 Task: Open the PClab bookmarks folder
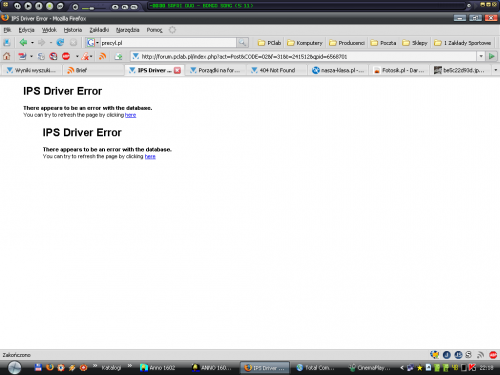coord(269,43)
